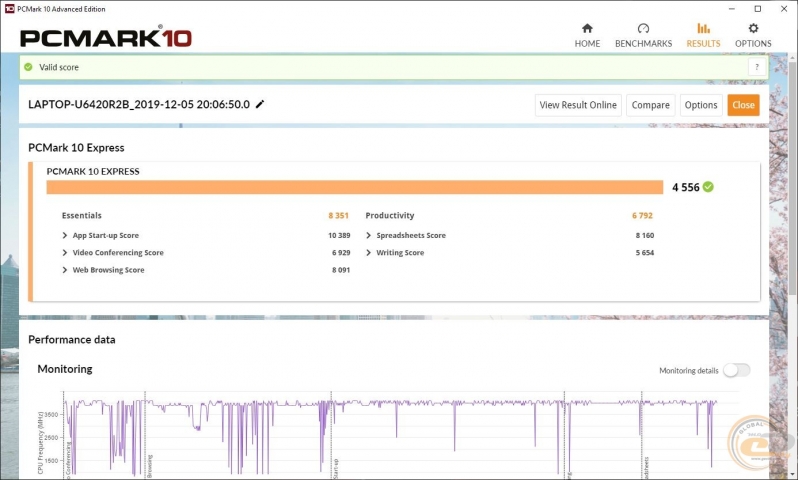This screenshot has width=798, height=480.
Task: Click the Web Browsing value 8 091
Action: 341,270
